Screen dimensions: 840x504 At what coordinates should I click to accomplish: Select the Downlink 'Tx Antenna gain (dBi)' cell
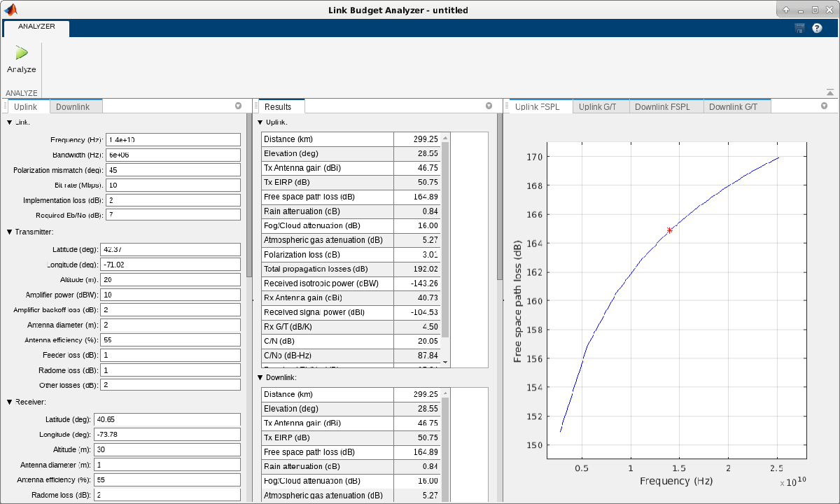[x=328, y=423]
